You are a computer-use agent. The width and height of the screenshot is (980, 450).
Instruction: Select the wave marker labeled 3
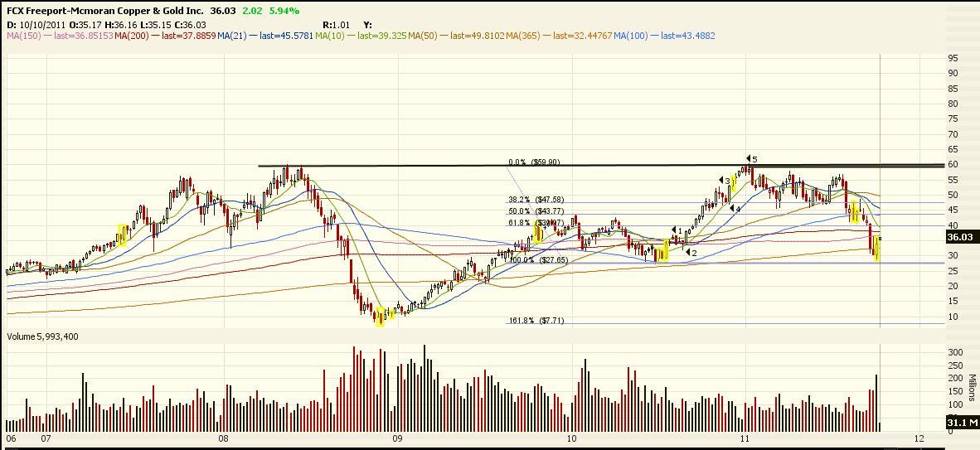tap(724, 181)
